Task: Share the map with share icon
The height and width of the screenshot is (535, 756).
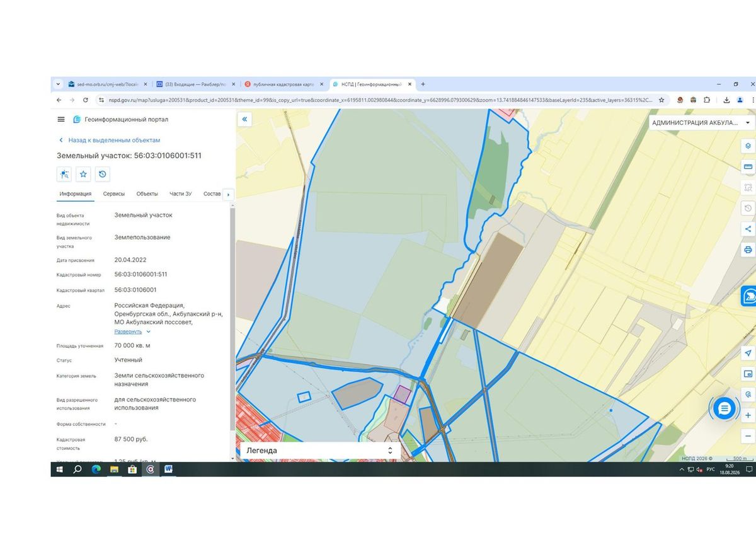Action: 748,229
